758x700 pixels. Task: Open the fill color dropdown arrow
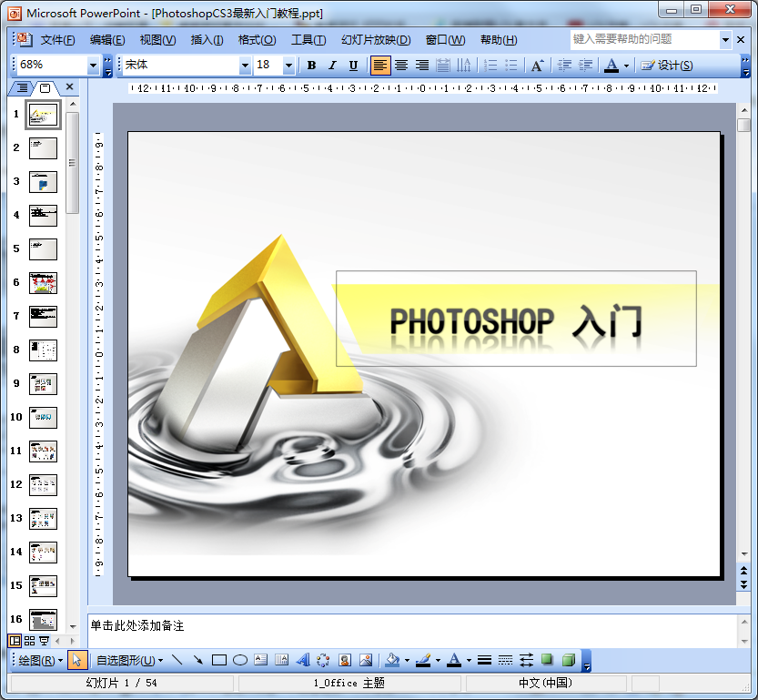(x=407, y=661)
